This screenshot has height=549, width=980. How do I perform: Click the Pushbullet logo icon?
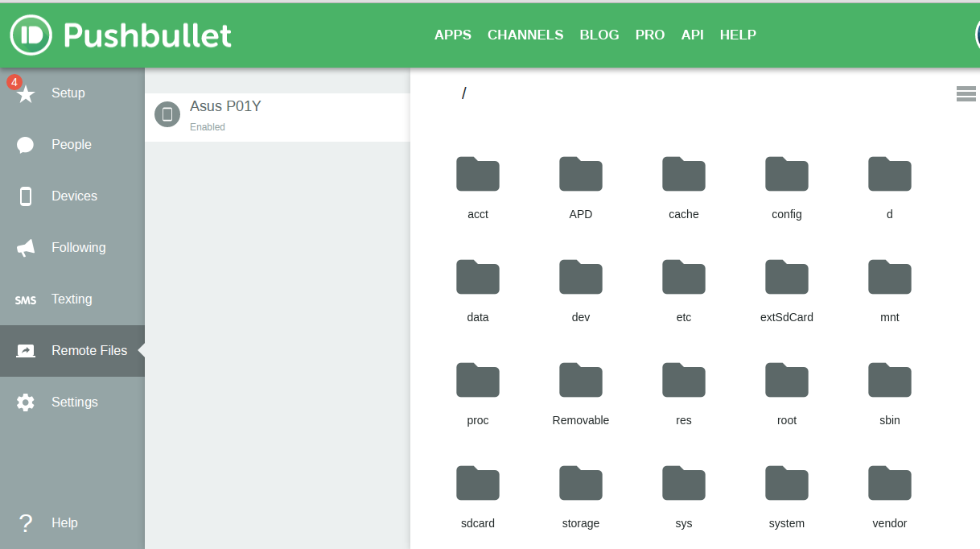[x=31, y=35]
